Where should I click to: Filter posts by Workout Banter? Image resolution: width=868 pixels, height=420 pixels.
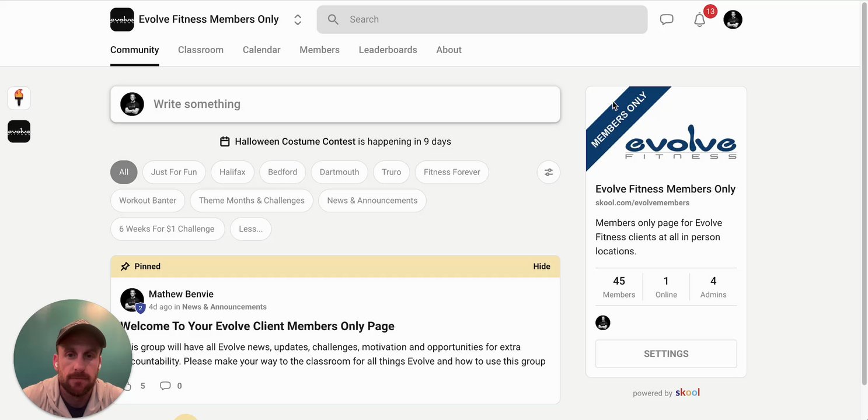coord(148,200)
